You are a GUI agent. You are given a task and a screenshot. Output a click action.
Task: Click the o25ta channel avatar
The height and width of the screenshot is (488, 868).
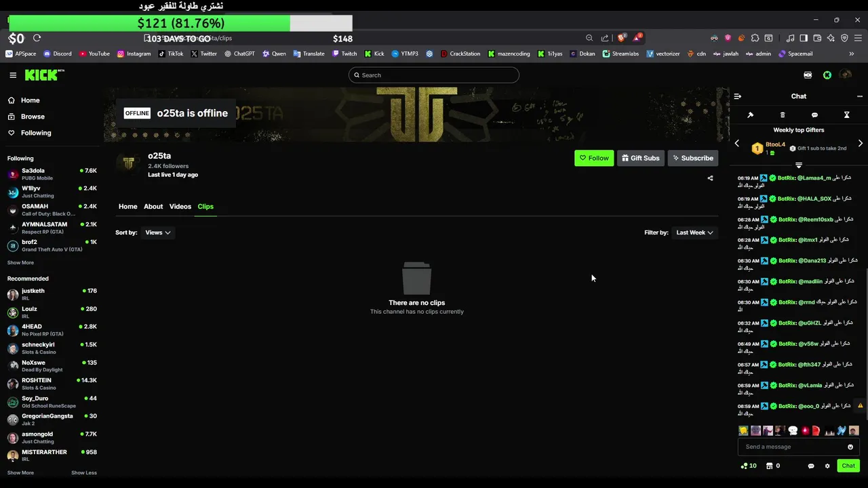(128, 163)
